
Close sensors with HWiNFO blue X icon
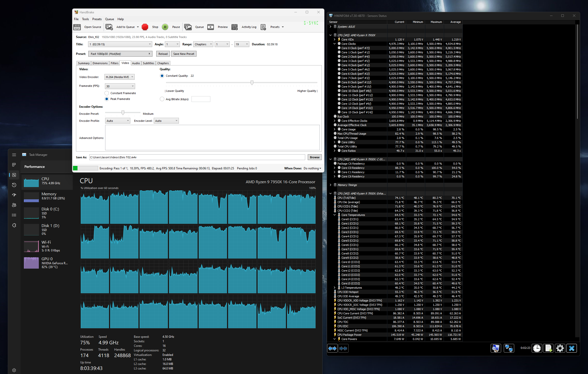(x=571, y=348)
